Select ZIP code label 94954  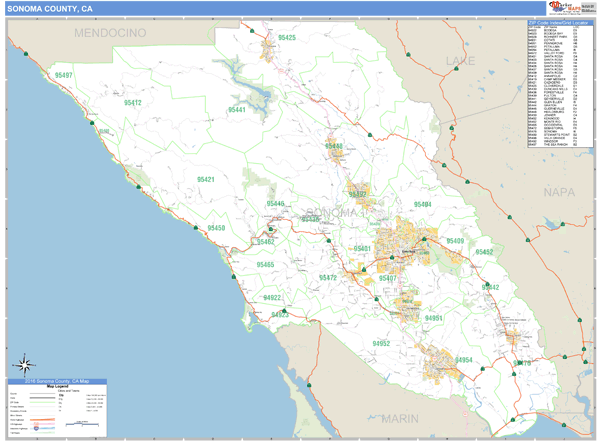463,360
